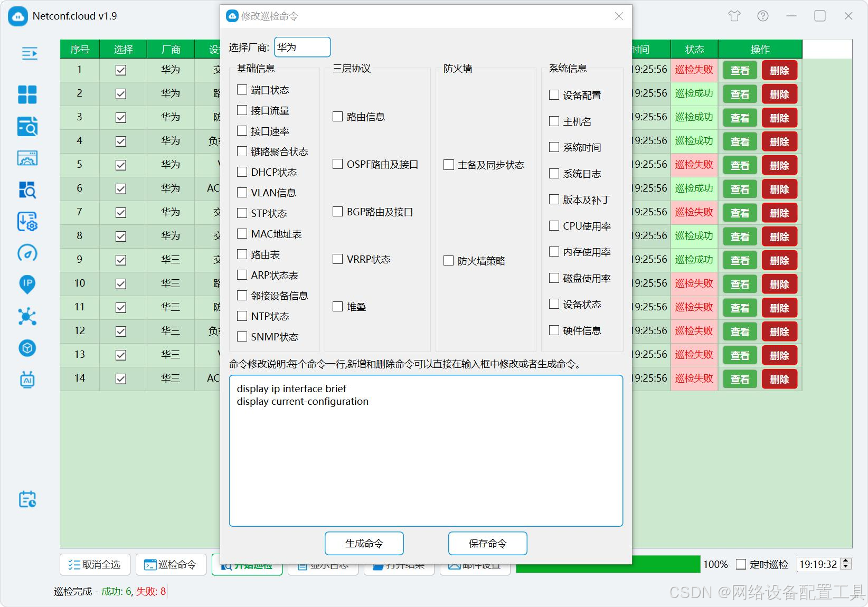Click 华三 vendor cell in row 9
The image size is (868, 607).
pyautogui.click(x=171, y=259)
